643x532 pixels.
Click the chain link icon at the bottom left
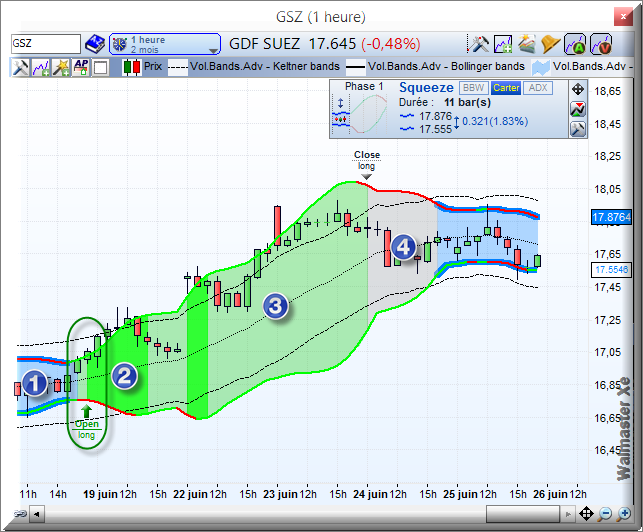(19, 513)
